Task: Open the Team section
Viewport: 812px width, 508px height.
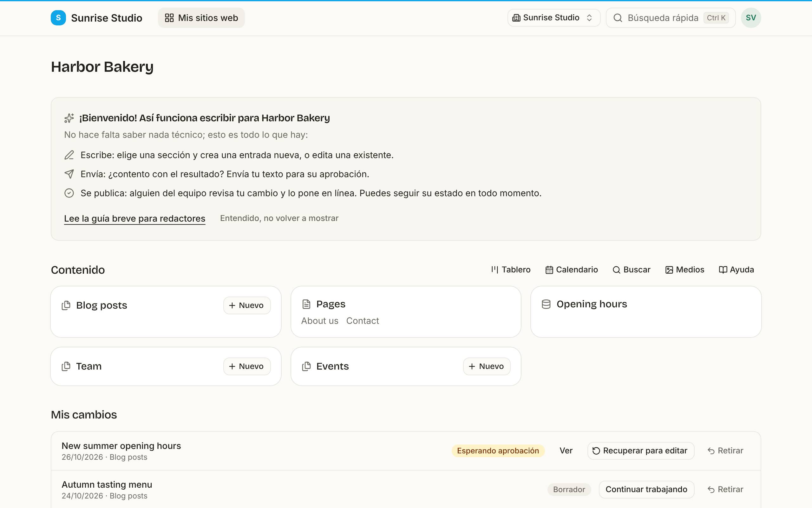Action: tap(88, 366)
